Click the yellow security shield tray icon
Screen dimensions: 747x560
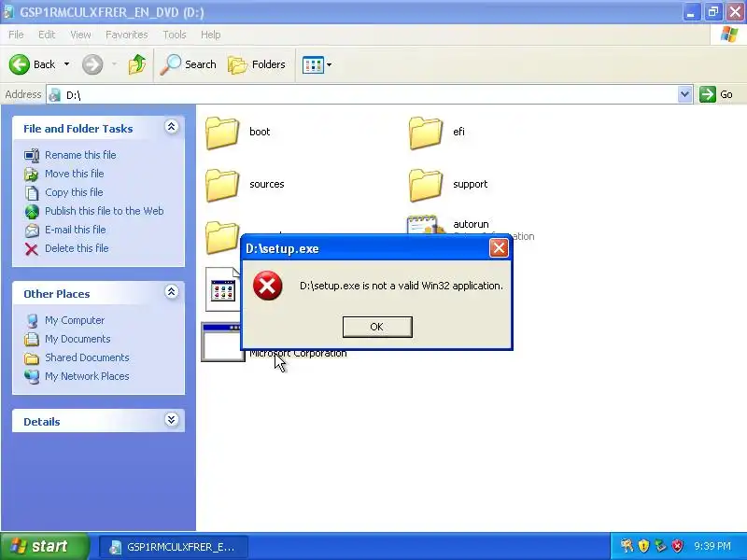click(643, 546)
